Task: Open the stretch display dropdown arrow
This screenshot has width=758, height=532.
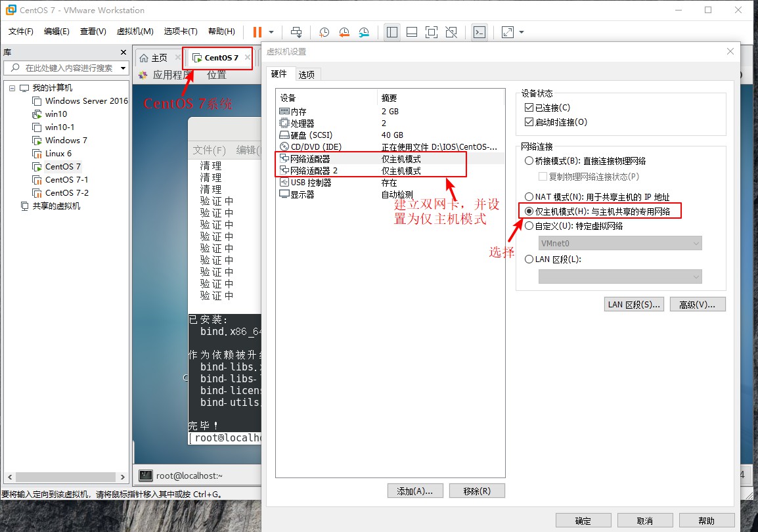Action: tap(521, 32)
